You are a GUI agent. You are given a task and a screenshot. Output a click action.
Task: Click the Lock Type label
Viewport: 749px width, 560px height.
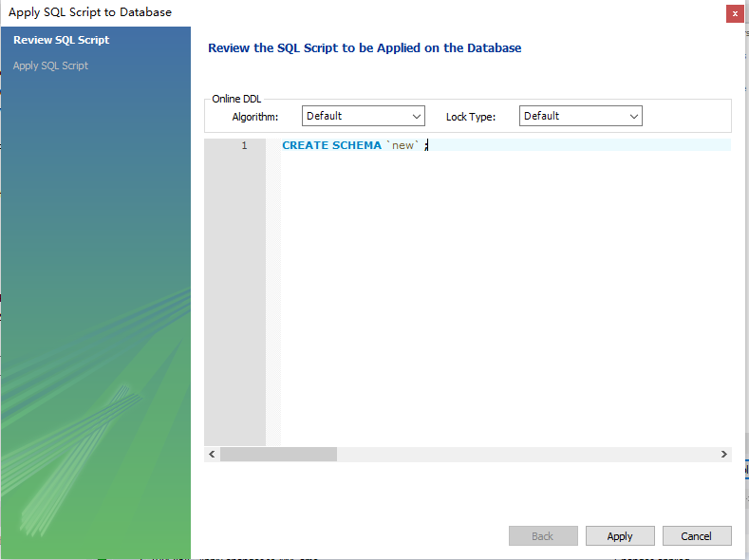[x=471, y=117]
